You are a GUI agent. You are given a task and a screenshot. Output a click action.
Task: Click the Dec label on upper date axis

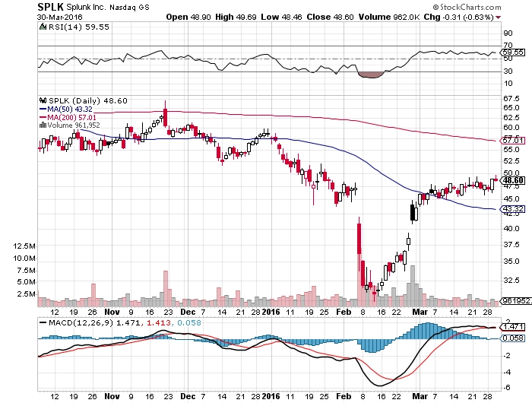(188, 312)
